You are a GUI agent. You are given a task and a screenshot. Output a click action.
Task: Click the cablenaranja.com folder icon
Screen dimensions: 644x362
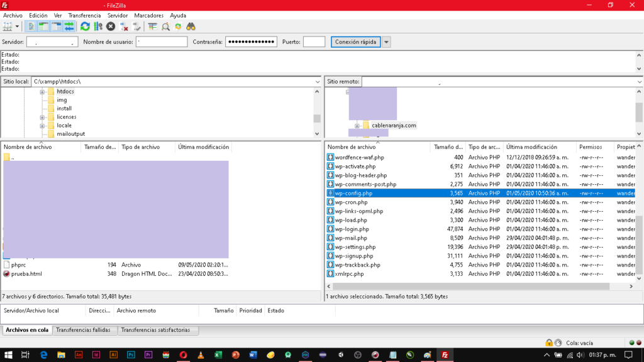point(366,125)
